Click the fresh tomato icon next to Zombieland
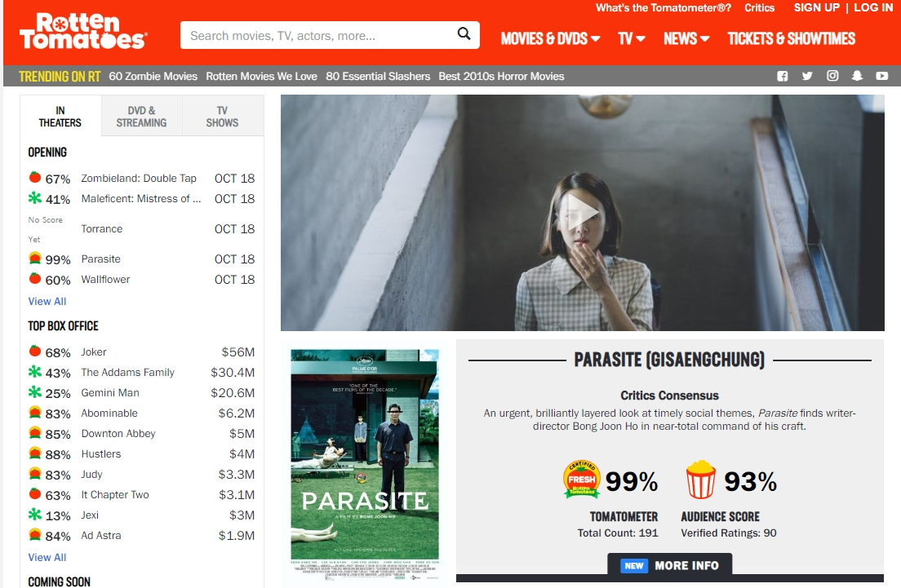This screenshot has width=901, height=588. (35, 178)
